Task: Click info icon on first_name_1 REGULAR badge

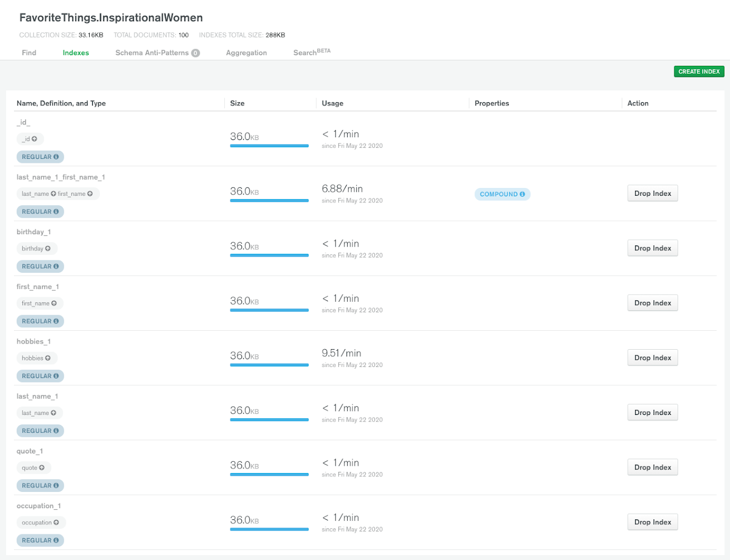Action: pos(56,321)
